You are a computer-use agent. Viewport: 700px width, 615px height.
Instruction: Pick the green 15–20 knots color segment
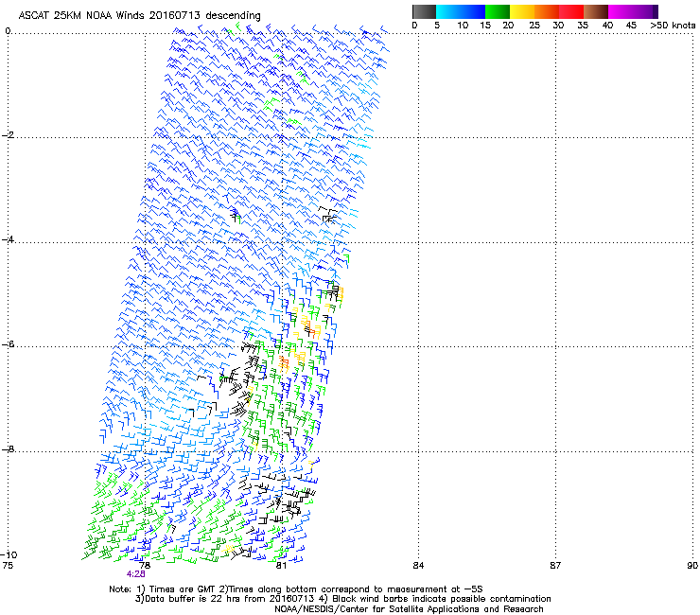(x=498, y=11)
